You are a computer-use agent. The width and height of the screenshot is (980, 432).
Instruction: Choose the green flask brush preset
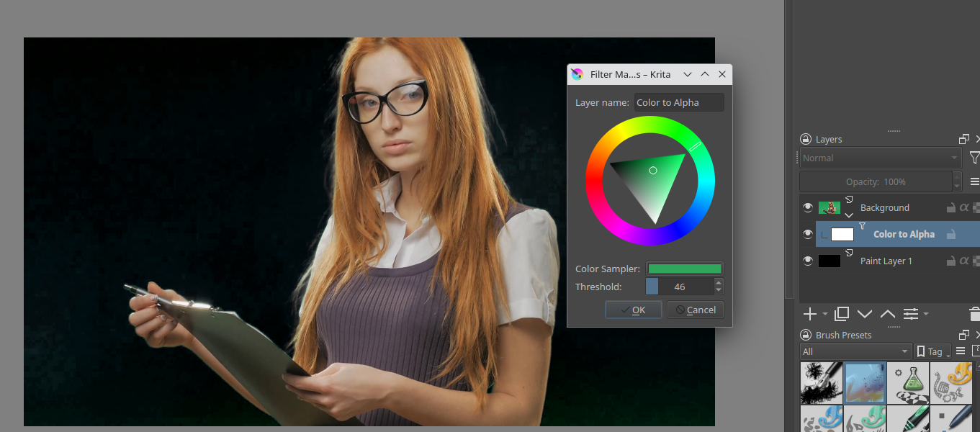(x=907, y=382)
